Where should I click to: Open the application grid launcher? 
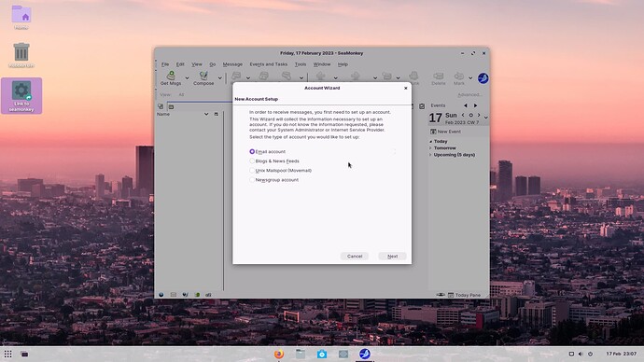point(7,354)
